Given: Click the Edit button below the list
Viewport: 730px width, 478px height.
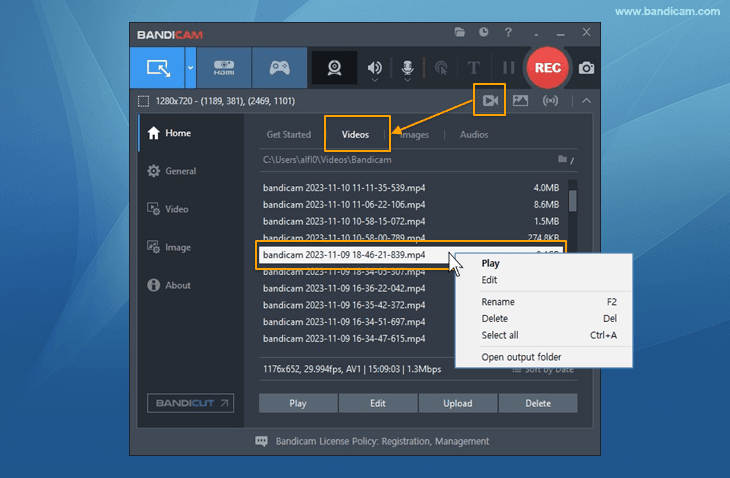Looking at the screenshot, I should point(378,404).
